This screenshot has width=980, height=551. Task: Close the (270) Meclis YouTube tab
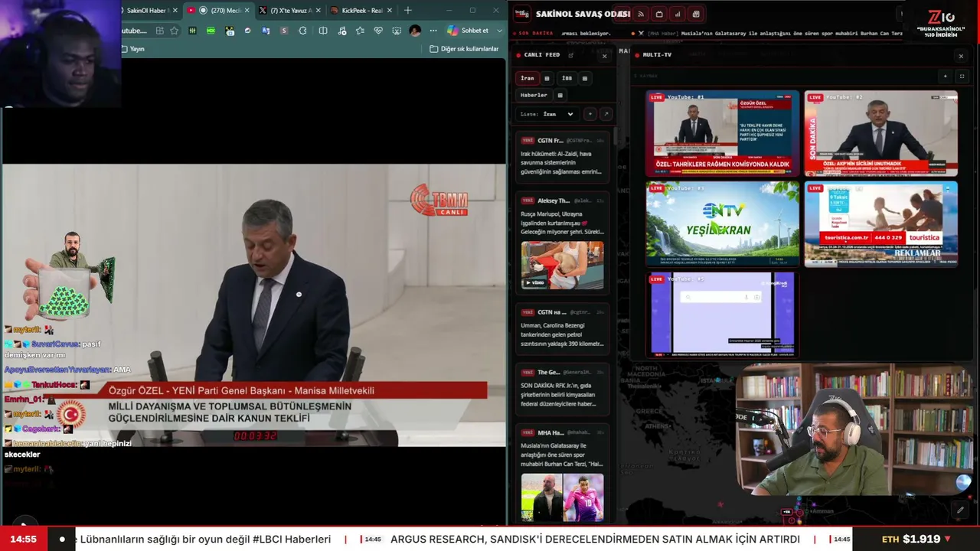pyautogui.click(x=247, y=11)
